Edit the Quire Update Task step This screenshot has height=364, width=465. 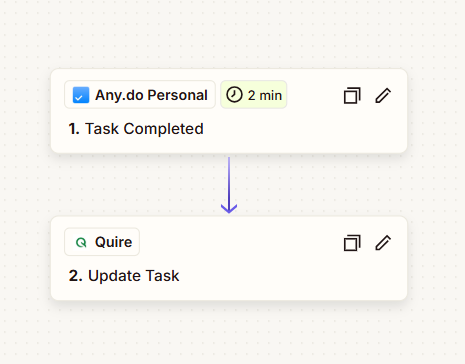[383, 243]
